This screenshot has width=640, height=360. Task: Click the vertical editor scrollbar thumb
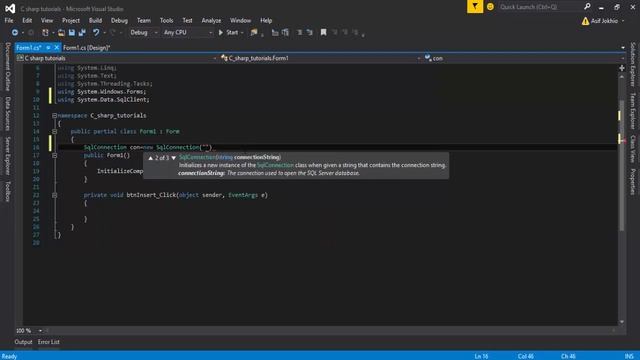tap(622, 165)
